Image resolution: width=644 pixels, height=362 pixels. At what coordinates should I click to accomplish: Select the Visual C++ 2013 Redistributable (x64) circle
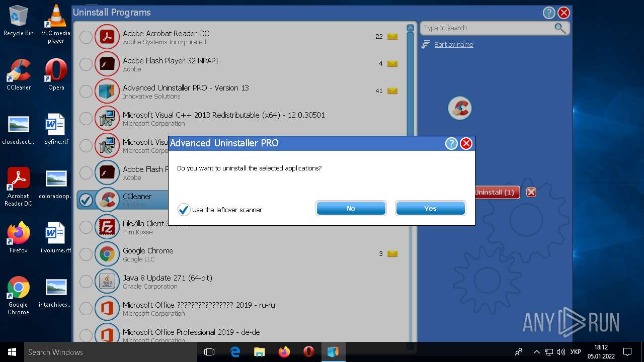coord(86,118)
